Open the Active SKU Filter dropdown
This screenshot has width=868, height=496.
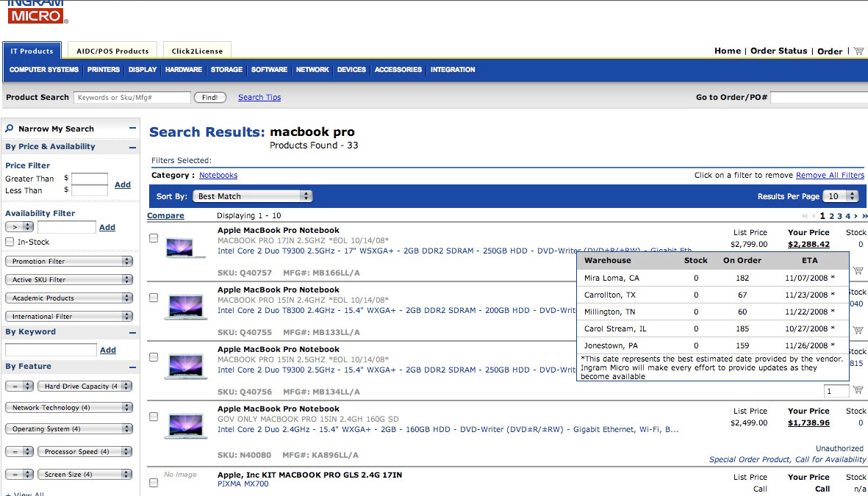(69, 279)
